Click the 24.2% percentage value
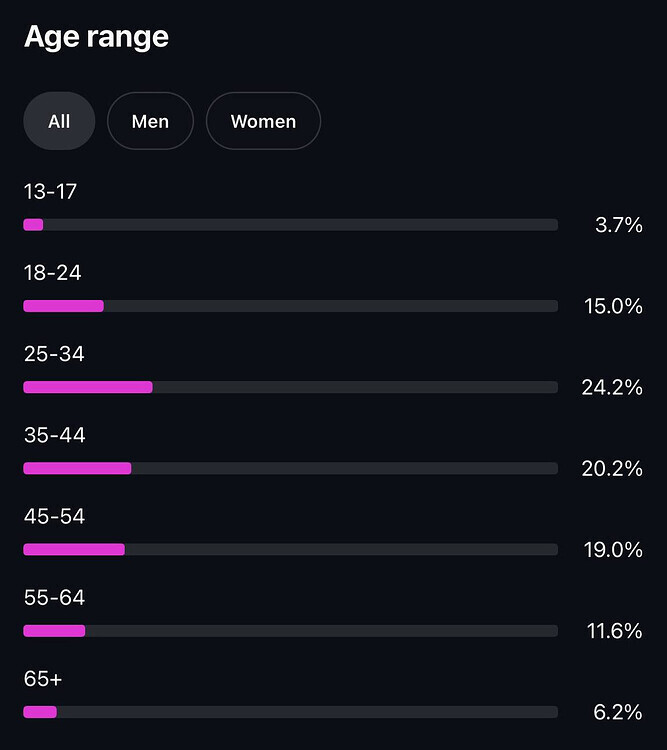This screenshot has width=667, height=750. coord(612,387)
